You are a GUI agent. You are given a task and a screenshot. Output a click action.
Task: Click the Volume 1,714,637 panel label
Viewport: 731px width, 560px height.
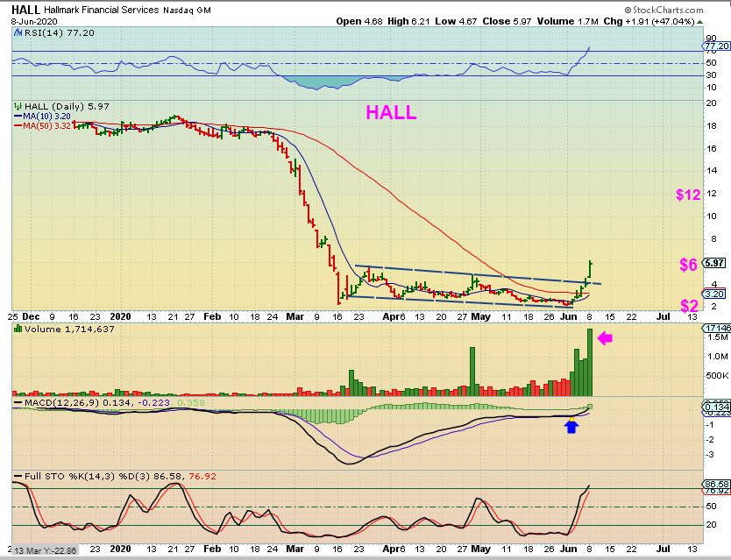[x=69, y=329]
